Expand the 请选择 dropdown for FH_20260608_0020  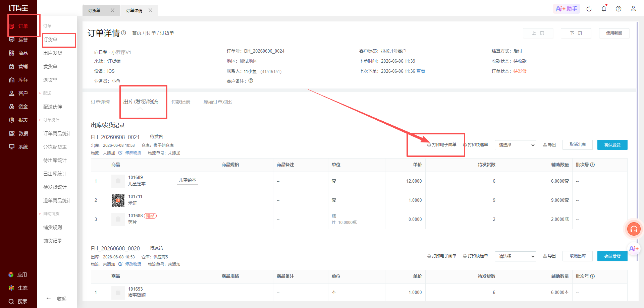pyautogui.click(x=516, y=256)
